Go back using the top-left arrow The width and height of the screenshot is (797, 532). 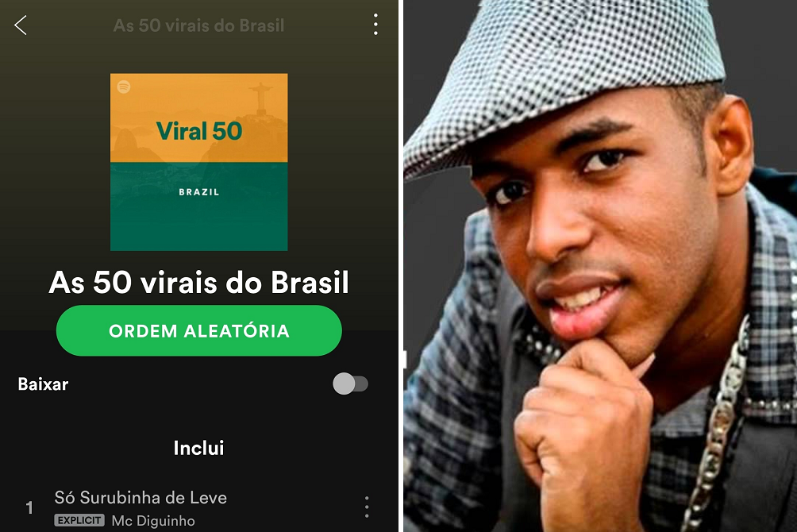[21, 25]
